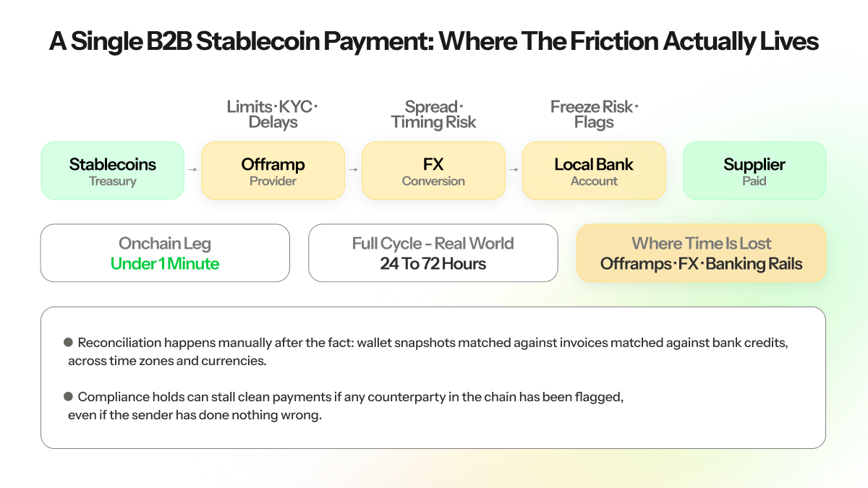The image size is (868, 488).
Task: Select the Stablecoins Treasury box
Action: (x=113, y=171)
